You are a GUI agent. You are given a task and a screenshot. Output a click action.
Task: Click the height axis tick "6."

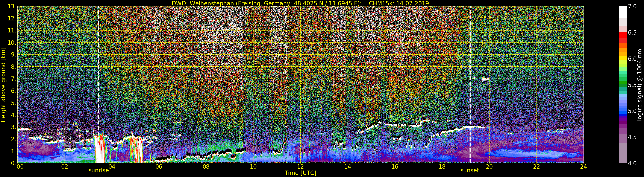tap(14, 91)
